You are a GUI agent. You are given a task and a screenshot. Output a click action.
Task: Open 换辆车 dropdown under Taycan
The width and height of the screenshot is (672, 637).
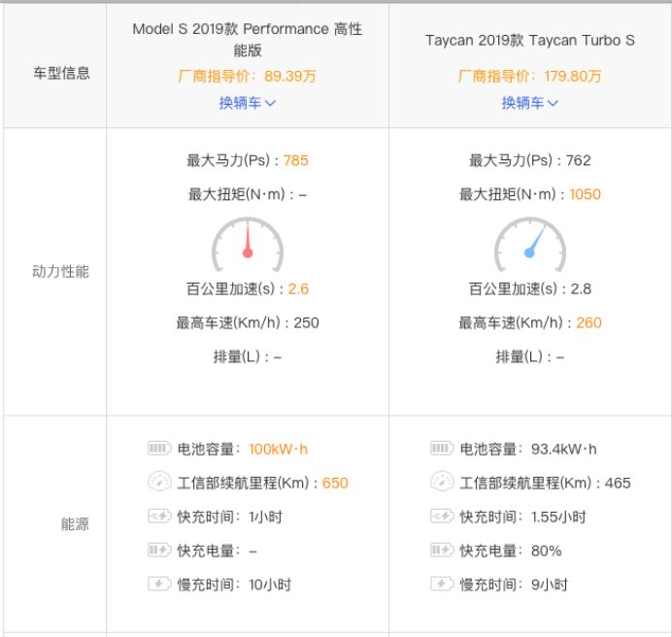(x=529, y=103)
